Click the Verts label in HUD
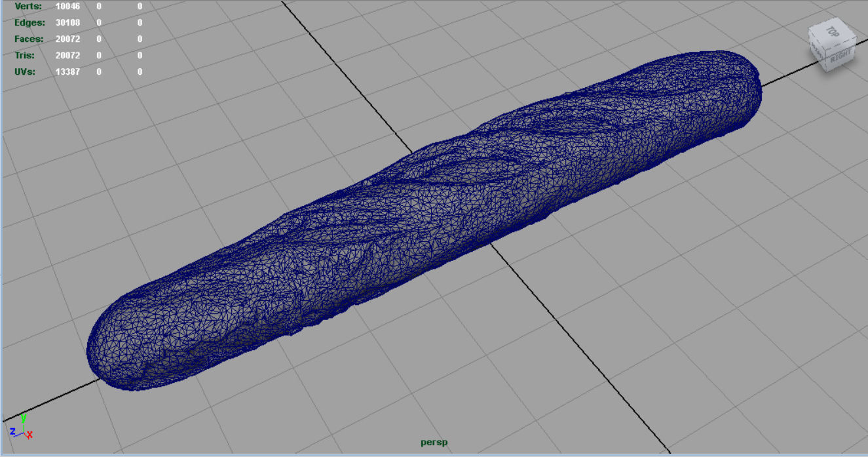868x457 pixels. [27, 7]
